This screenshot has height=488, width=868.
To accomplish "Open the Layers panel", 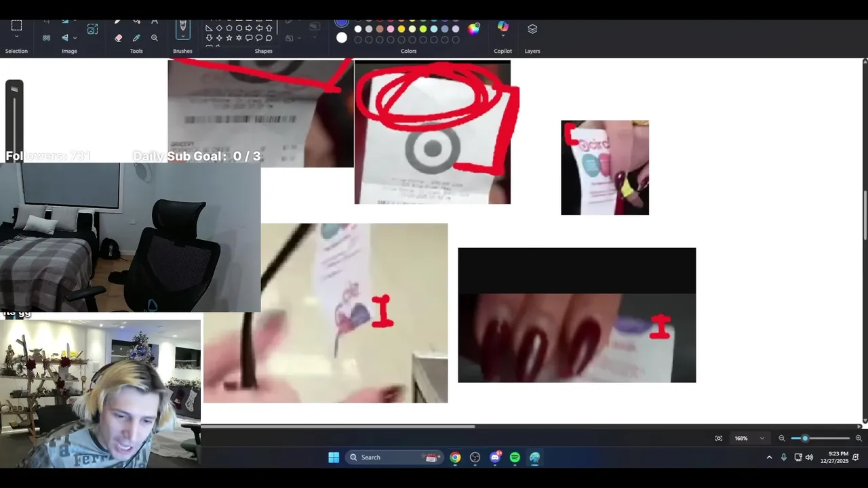I will click(532, 28).
